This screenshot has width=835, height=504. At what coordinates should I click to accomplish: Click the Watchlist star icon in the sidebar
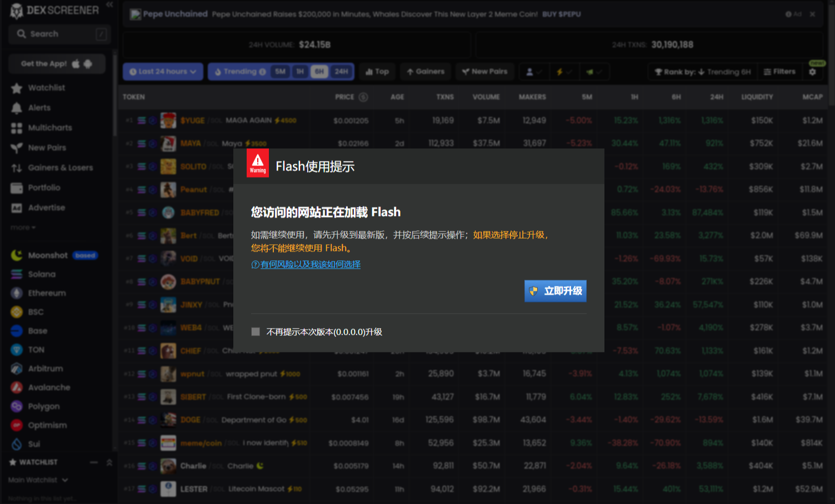click(x=17, y=88)
